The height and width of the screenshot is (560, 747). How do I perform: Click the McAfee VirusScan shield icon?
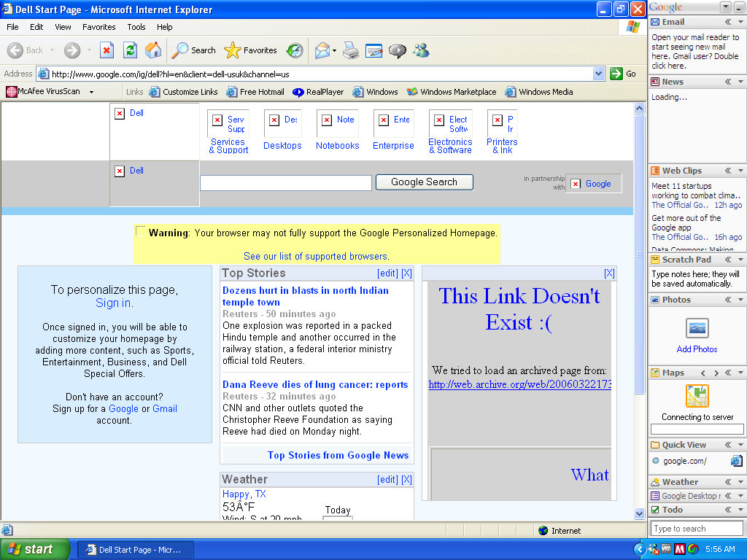[11, 91]
